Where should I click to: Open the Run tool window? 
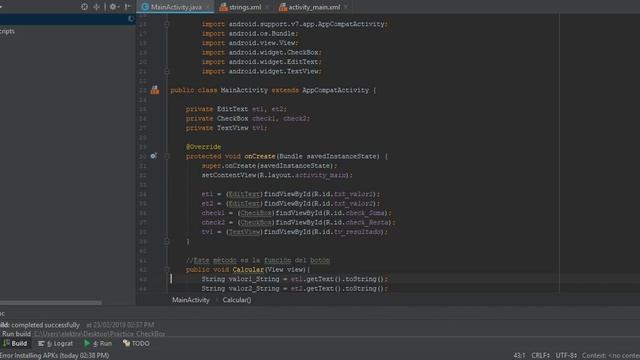(x=98, y=344)
